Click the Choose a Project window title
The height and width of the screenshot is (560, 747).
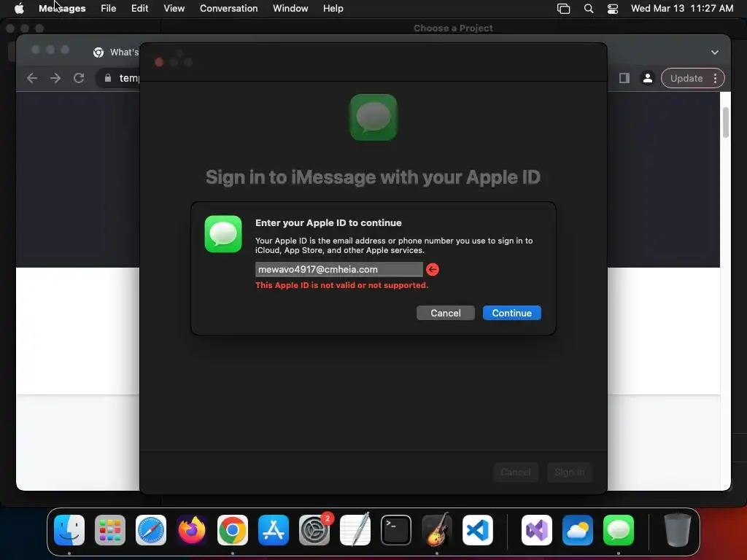[x=453, y=28]
